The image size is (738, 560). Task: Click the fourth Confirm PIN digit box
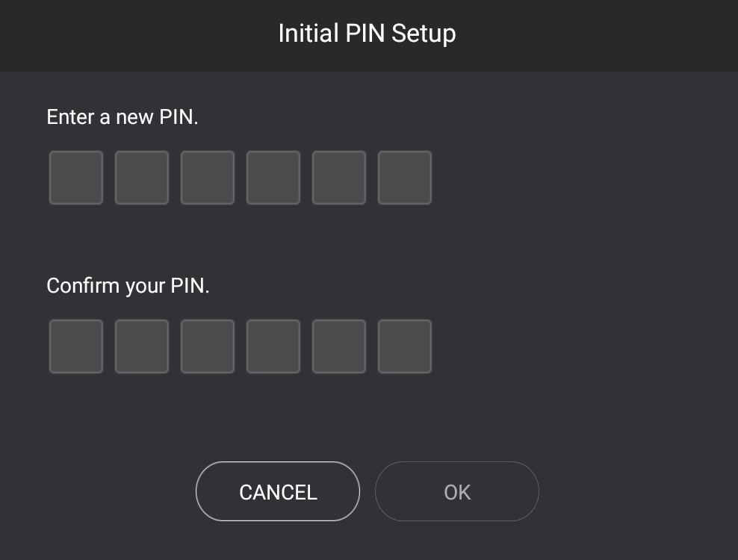[273, 346]
